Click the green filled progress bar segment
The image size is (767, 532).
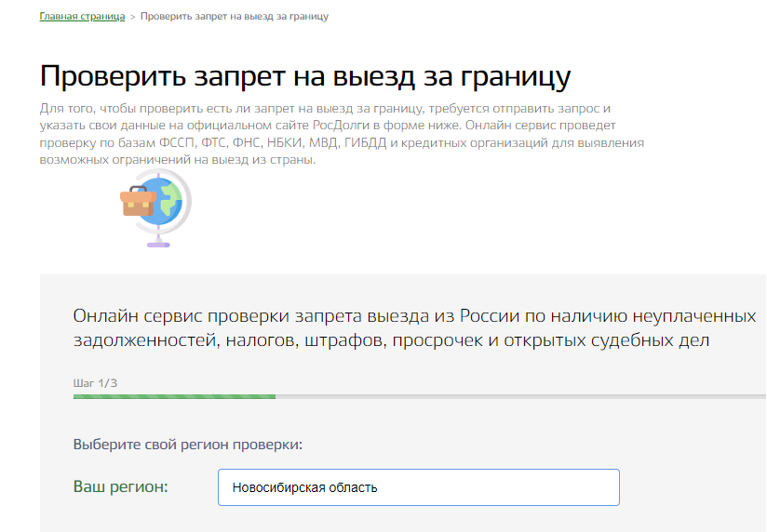(174, 396)
